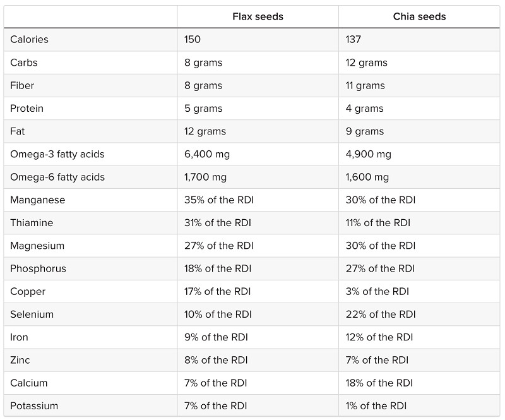Screen dimensions: 505x420
Task: Click the Magnesium row label
Action: 37,246
